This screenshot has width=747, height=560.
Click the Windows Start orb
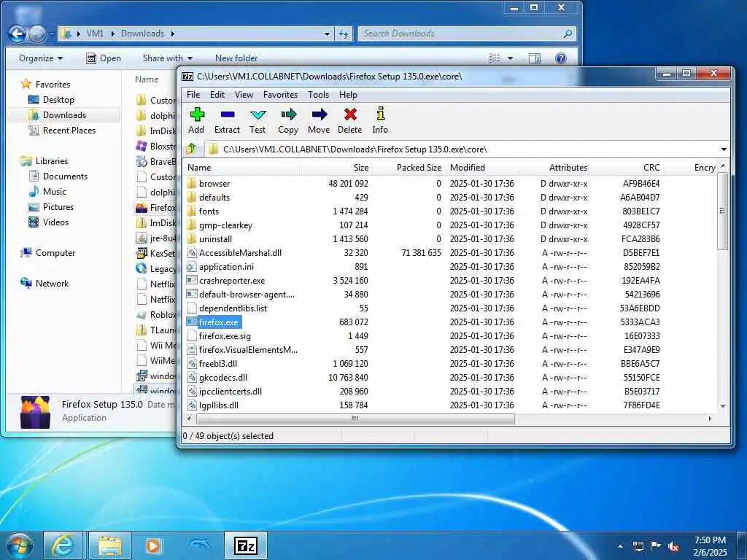click(x=20, y=545)
